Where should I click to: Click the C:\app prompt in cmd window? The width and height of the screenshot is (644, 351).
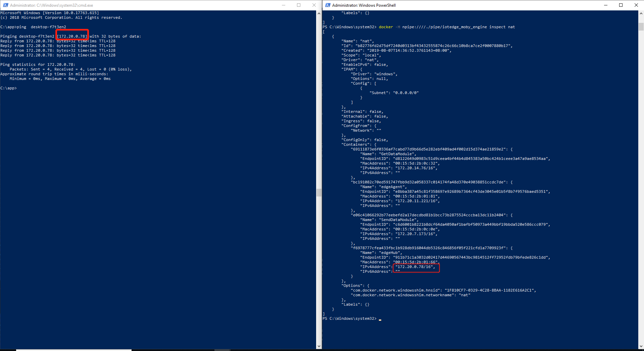coord(8,88)
